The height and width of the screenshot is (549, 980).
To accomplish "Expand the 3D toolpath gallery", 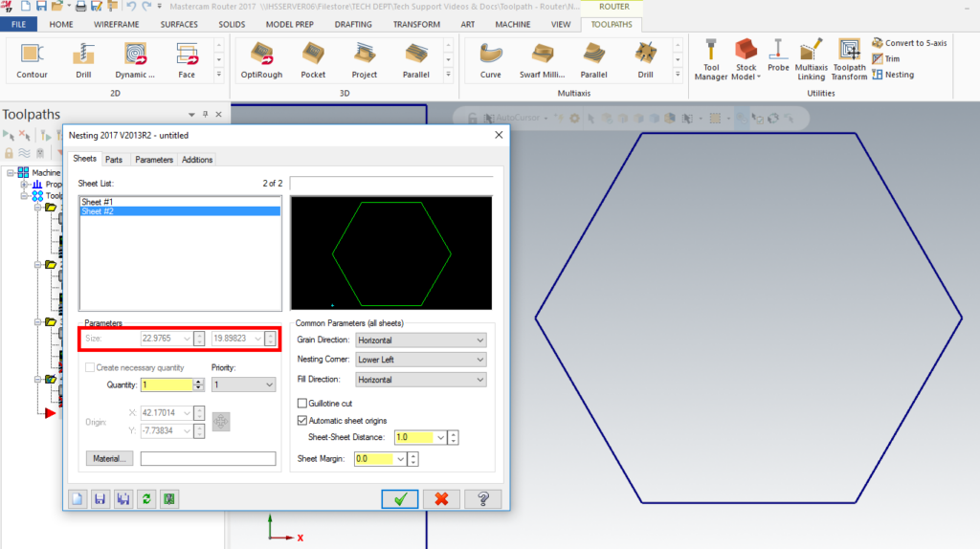I will pos(448,75).
